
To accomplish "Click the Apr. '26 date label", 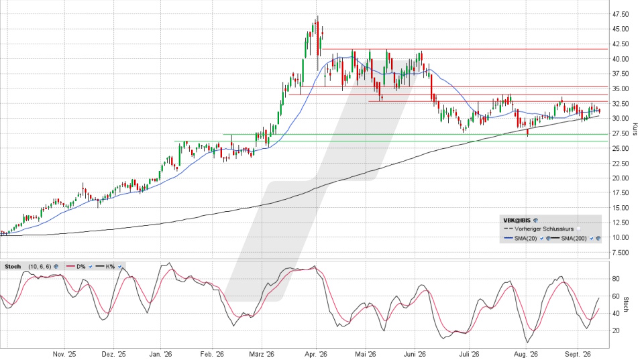I will (x=316, y=354).
